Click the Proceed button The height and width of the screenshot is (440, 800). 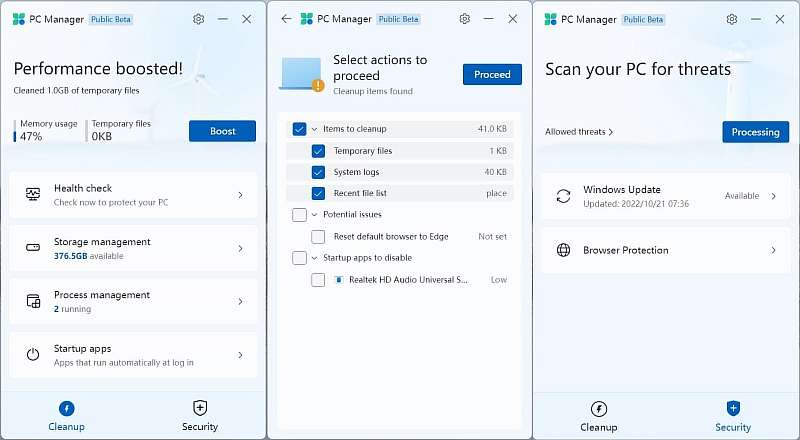click(x=492, y=74)
